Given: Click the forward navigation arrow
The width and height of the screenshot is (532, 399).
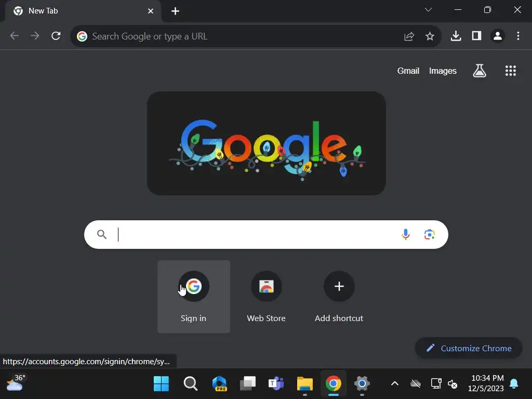Looking at the screenshot, I should 35,36.
